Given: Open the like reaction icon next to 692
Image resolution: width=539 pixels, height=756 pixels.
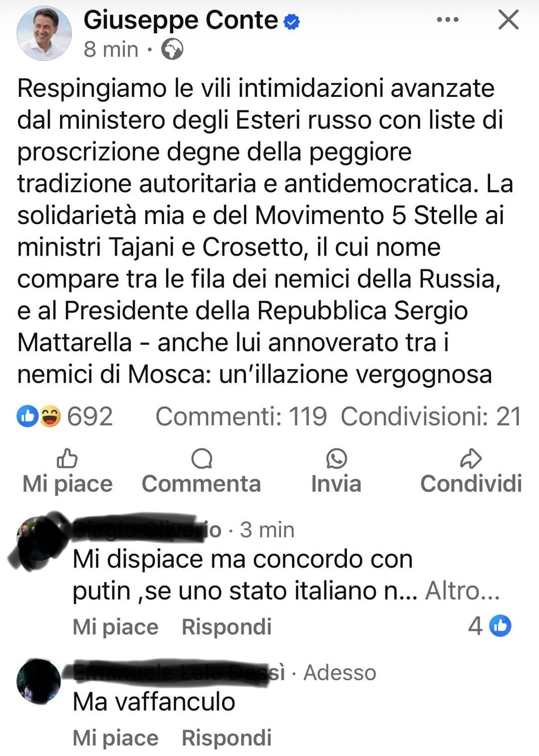Looking at the screenshot, I should 27,416.
